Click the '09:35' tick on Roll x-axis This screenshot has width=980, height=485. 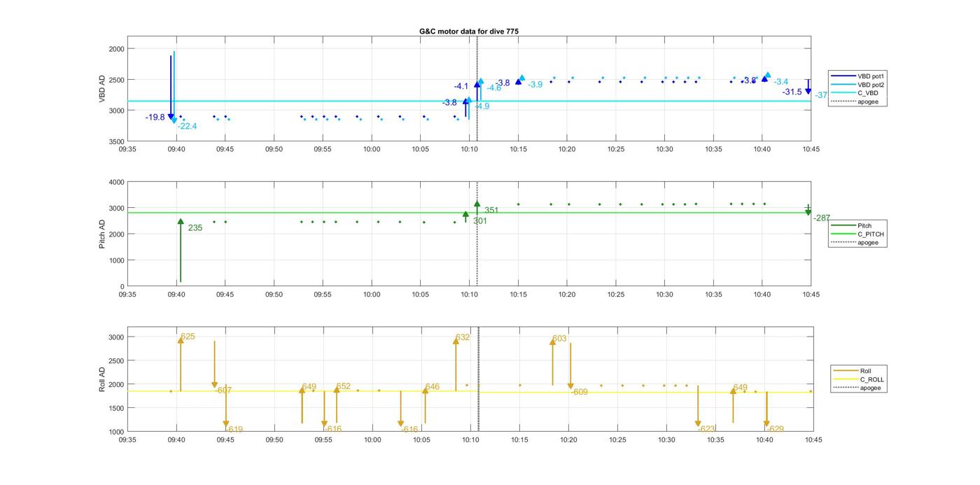pos(127,440)
